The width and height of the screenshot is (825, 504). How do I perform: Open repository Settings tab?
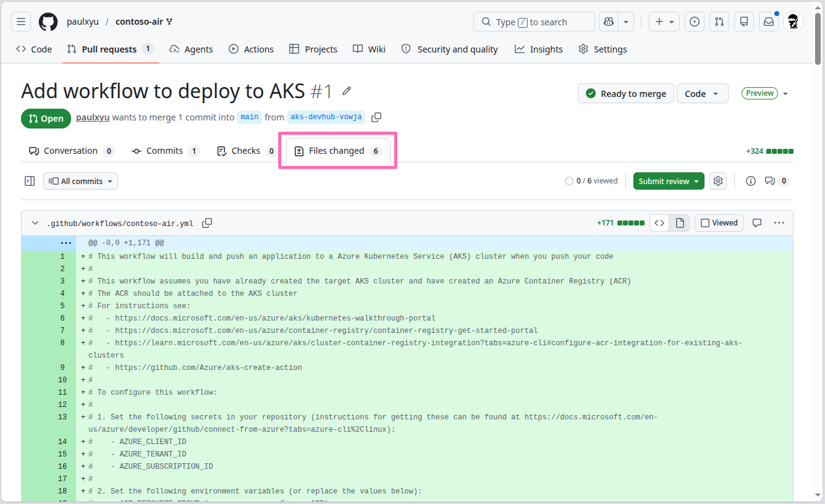[x=603, y=49]
